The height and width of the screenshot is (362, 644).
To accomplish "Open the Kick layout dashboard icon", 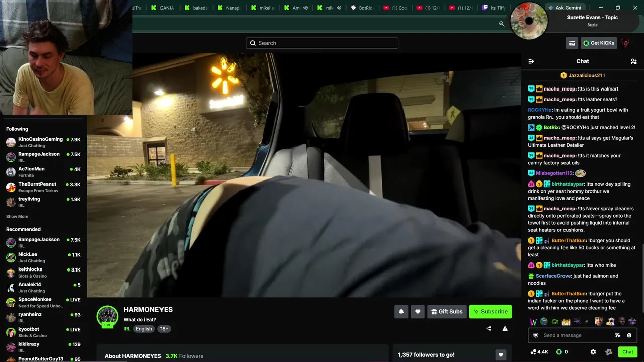I will coord(572,43).
